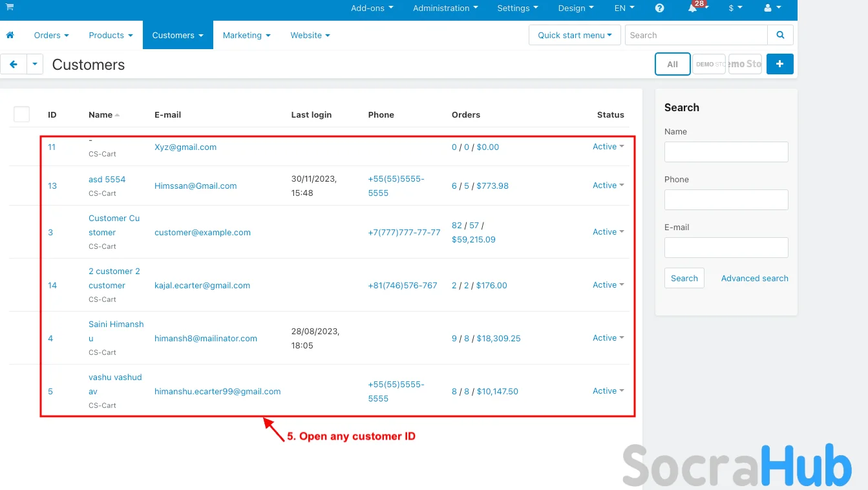Toggle the select-all customers checkbox
The height and width of the screenshot is (490, 868).
(21, 114)
